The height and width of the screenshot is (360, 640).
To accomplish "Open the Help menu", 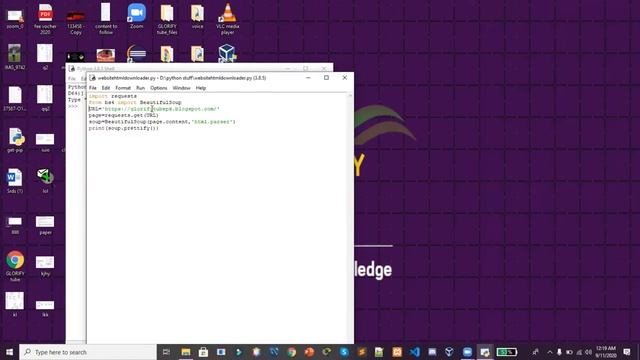I will point(200,88).
